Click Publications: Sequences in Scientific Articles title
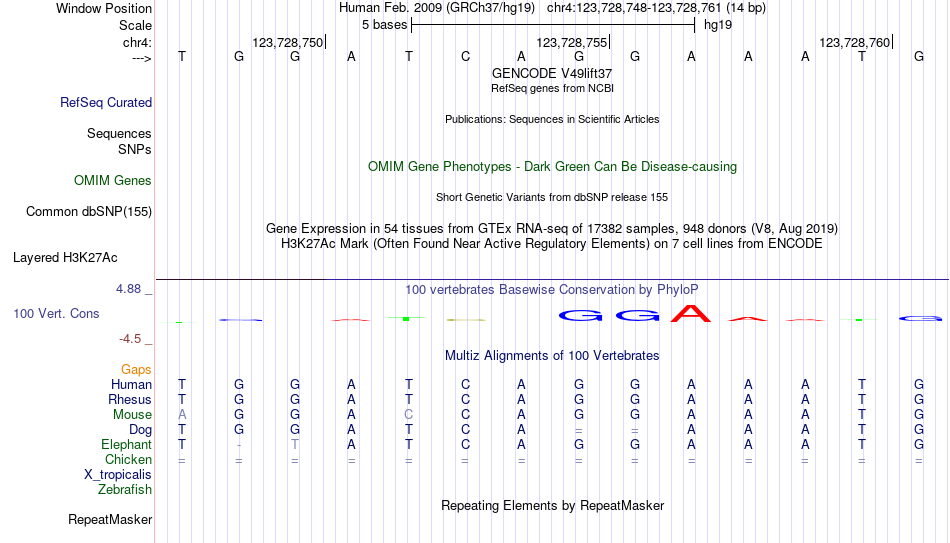Screen dimensions: 950x543 552,119
